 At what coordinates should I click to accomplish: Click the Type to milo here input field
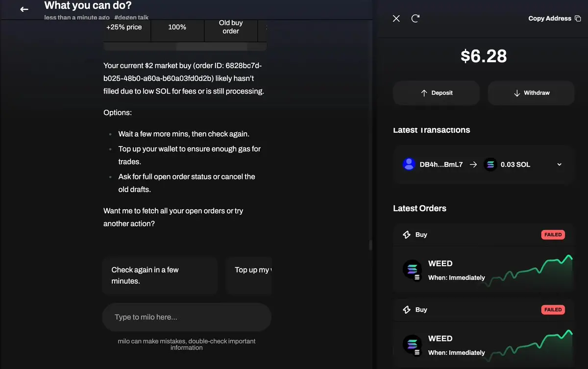186,317
